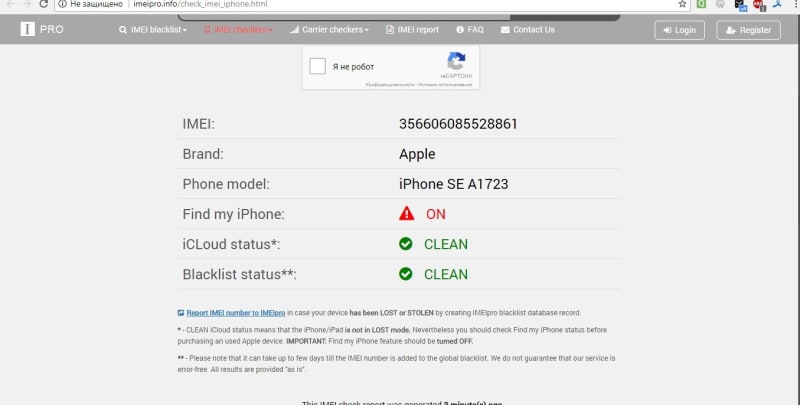Click the "Phone model:" label
The width and height of the screenshot is (800, 405).
tap(226, 184)
